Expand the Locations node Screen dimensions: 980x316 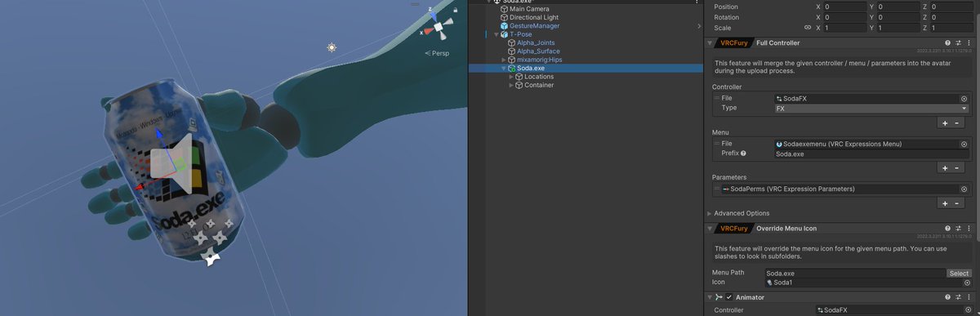pyautogui.click(x=510, y=77)
